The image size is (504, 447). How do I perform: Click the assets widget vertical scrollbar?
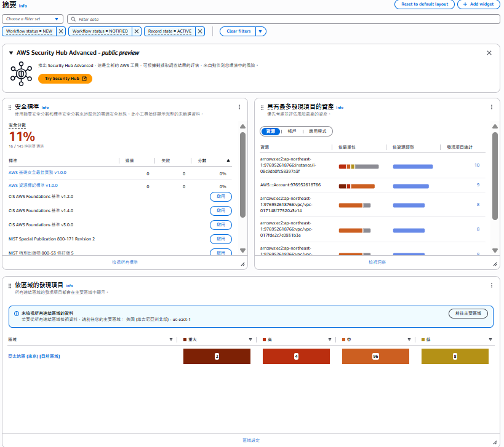click(x=495, y=176)
